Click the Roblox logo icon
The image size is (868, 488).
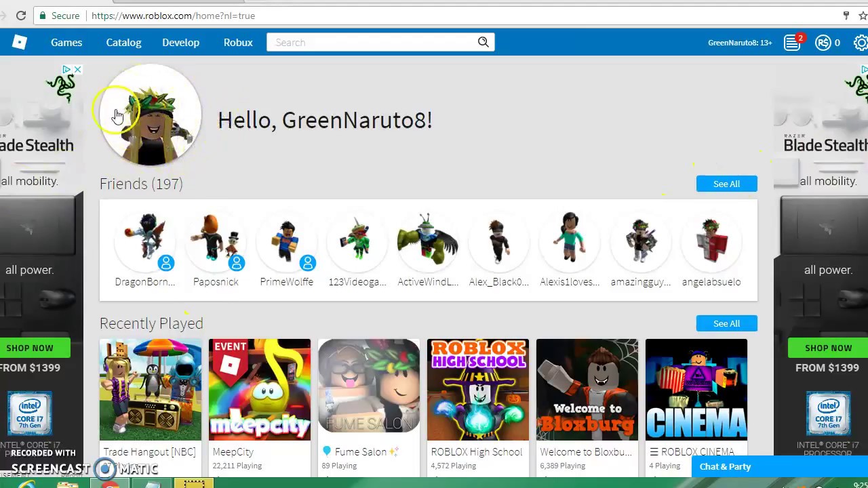[x=19, y=42]
